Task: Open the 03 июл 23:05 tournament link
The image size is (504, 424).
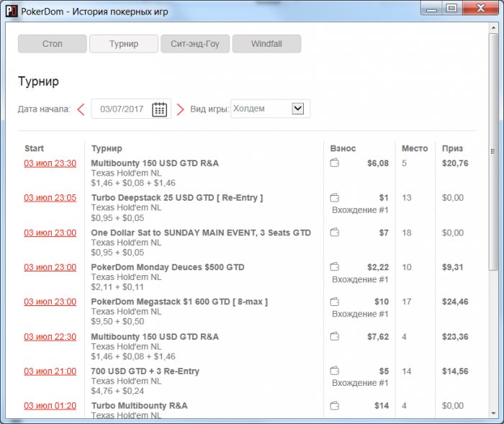Action: [50, 198]
